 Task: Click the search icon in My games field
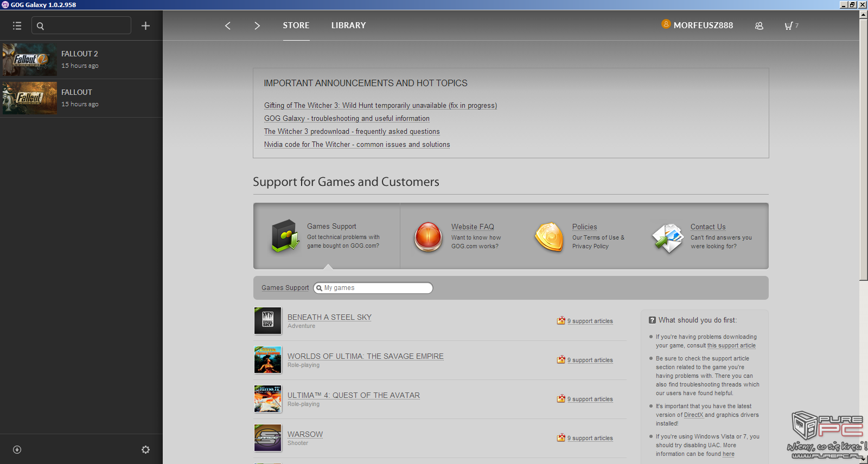pos(319,288)
